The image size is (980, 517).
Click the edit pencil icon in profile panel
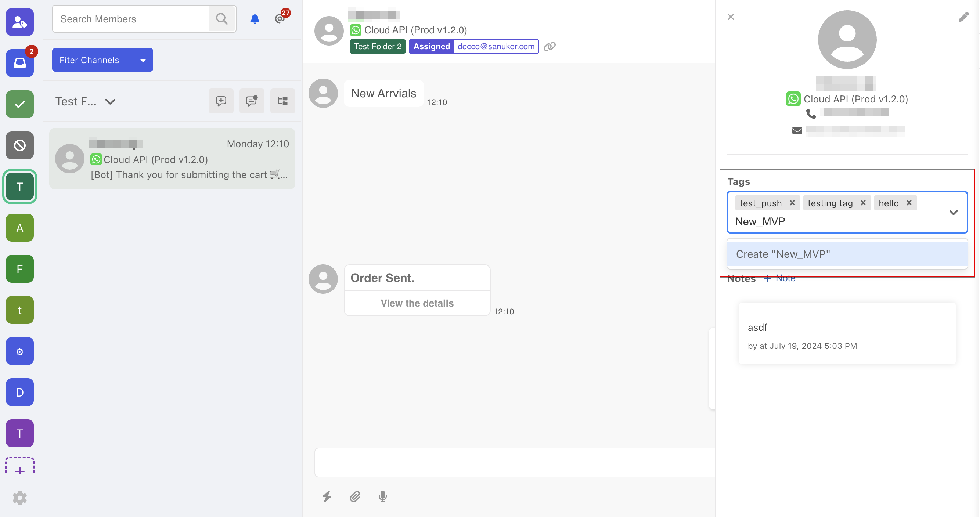[x=963, y=17]
